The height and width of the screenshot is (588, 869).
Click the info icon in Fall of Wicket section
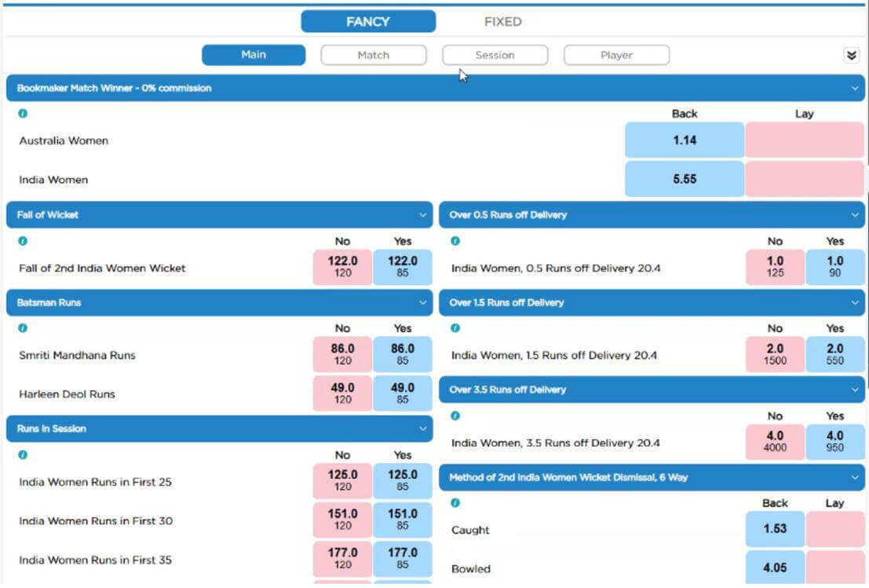pos(22,241)
